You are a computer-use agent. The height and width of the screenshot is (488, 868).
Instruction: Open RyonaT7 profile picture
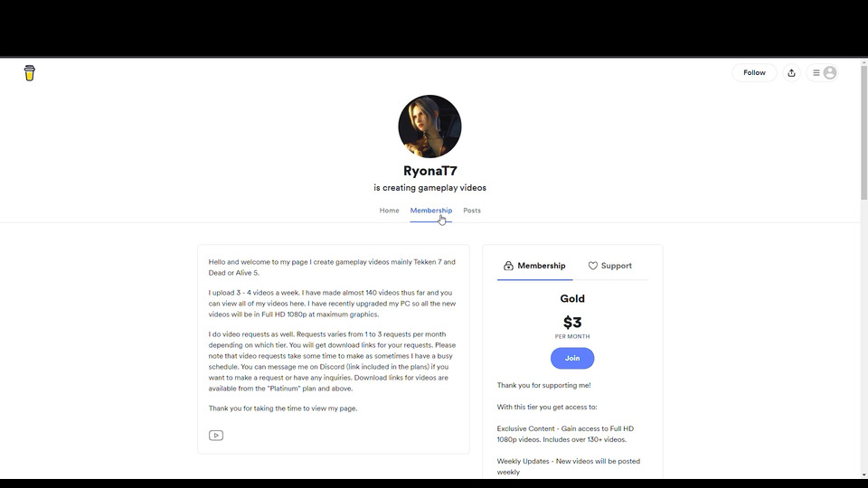429,127
